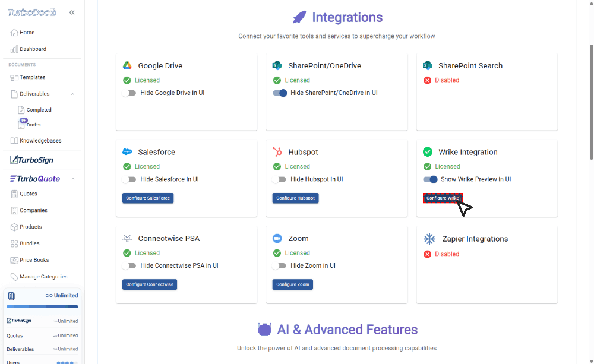
Task: Click the Salesforce cloud icon
Action: coord(127,152)
